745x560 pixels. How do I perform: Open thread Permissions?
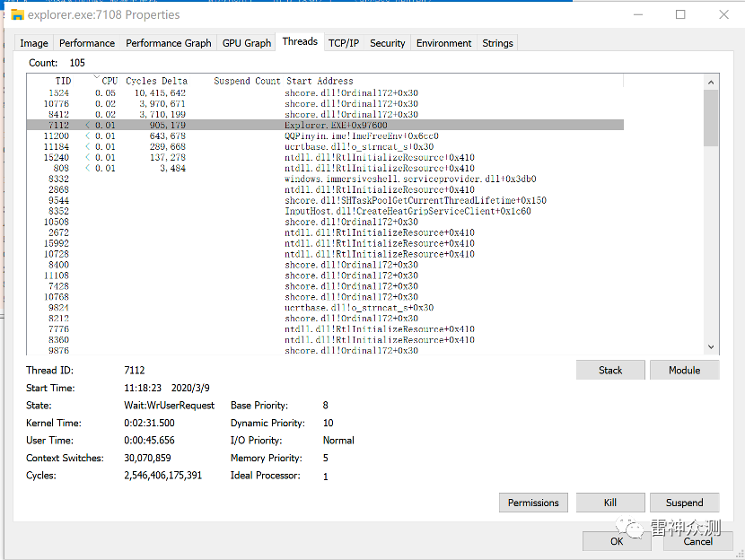pos(533,503)
